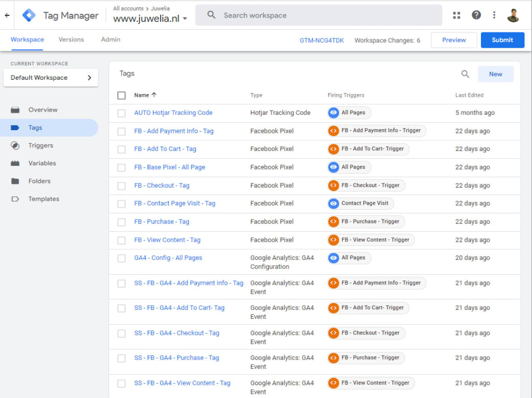Open the more options vertical dots
The width and height of the screenshot is (532, 398).
click(x=494, y=15)
